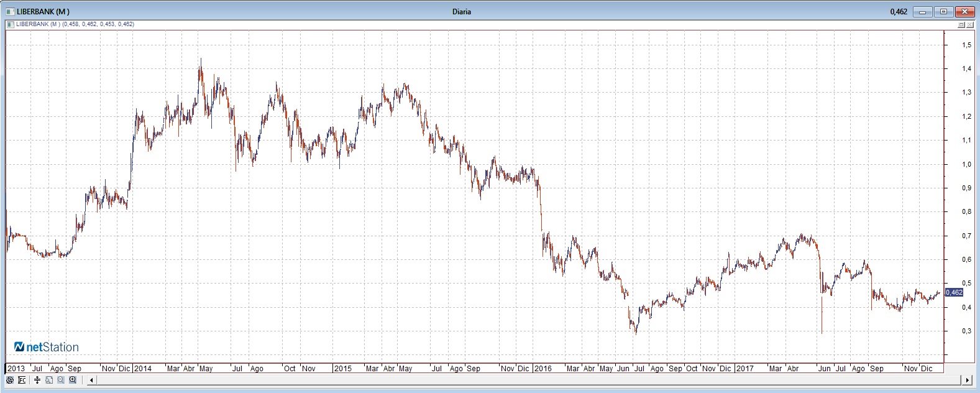Close the inner chart pane
The image size is (980, 393).
coord(970,25)
